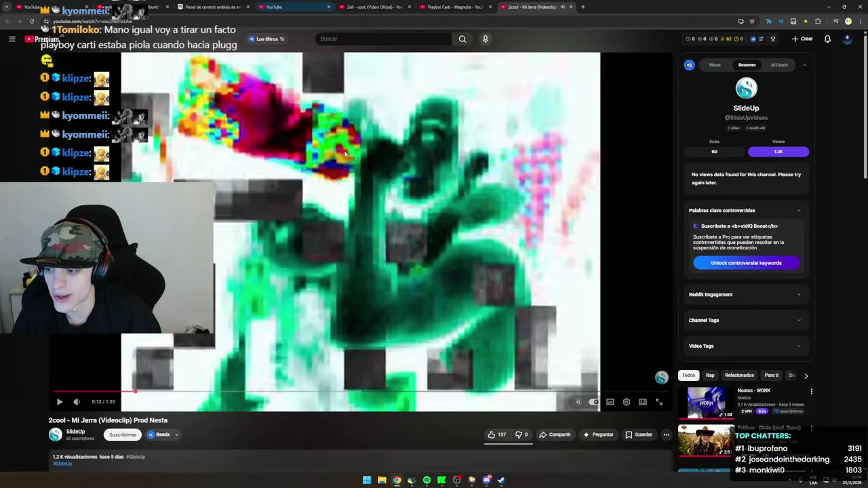Image resolution: width=868 pixels, height=488 pixels.
Task: Dislike the video
Action: coord(521,434)
